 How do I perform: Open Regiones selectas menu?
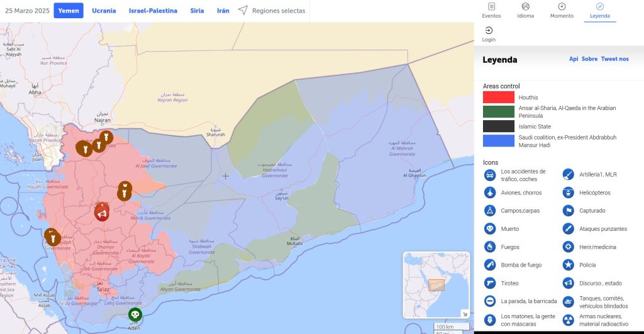point(272,11)
